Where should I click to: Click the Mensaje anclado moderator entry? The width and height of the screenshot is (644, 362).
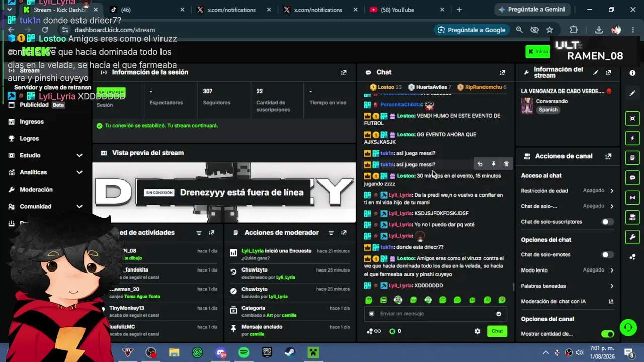tap(290, 330)
